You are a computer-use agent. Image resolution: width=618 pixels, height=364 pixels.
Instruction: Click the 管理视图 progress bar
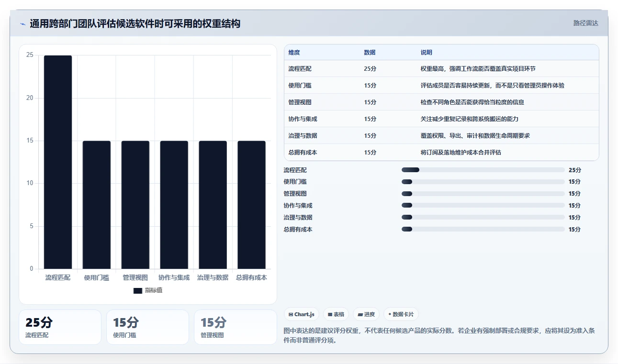click(483, 194)
